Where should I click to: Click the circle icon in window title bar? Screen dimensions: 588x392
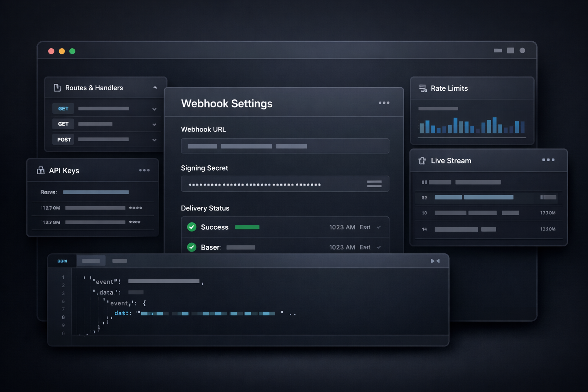click(522, 51)
